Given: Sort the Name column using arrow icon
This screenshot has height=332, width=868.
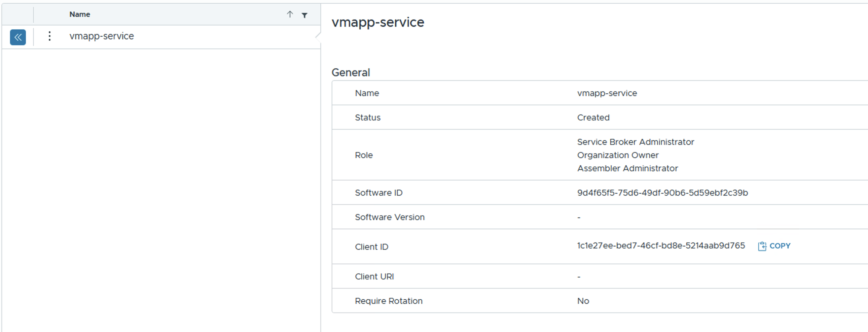Looking at the screenshot, I should click(x=290, y=14).
